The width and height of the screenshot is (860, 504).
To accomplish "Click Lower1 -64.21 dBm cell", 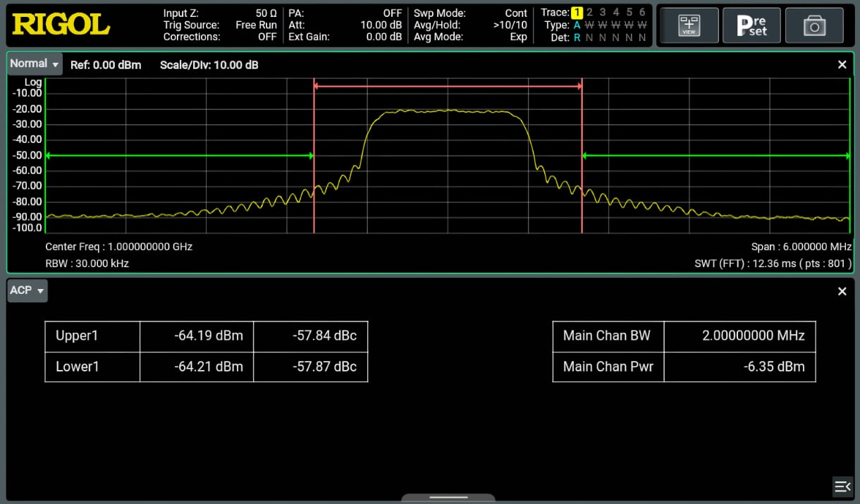I will coord(197,367).
